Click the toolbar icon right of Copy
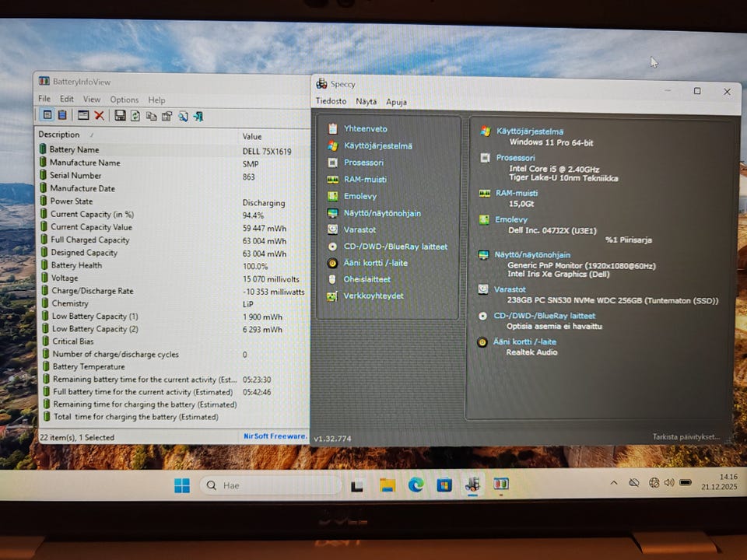The width and height of the screenshot is (747, 560). click(x=167, y=116)
